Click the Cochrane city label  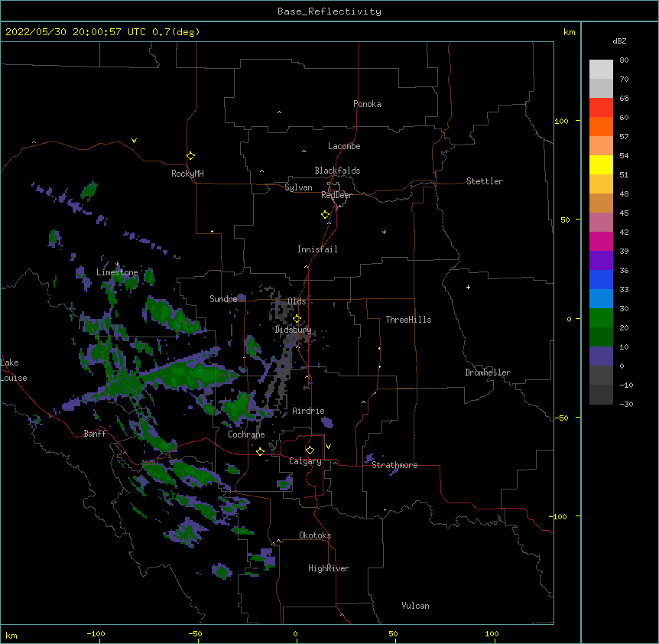pos(246,434)
